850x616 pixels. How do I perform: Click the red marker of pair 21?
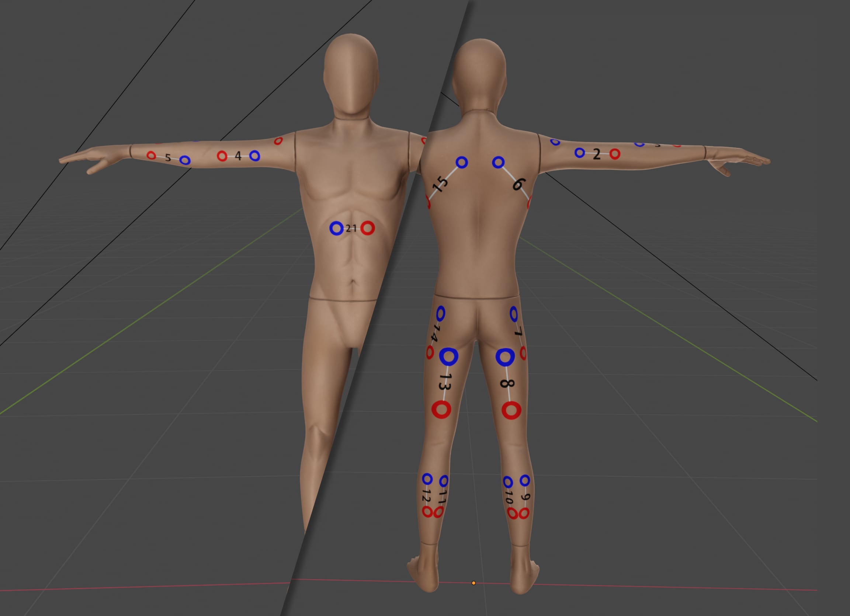click(368, 228)
